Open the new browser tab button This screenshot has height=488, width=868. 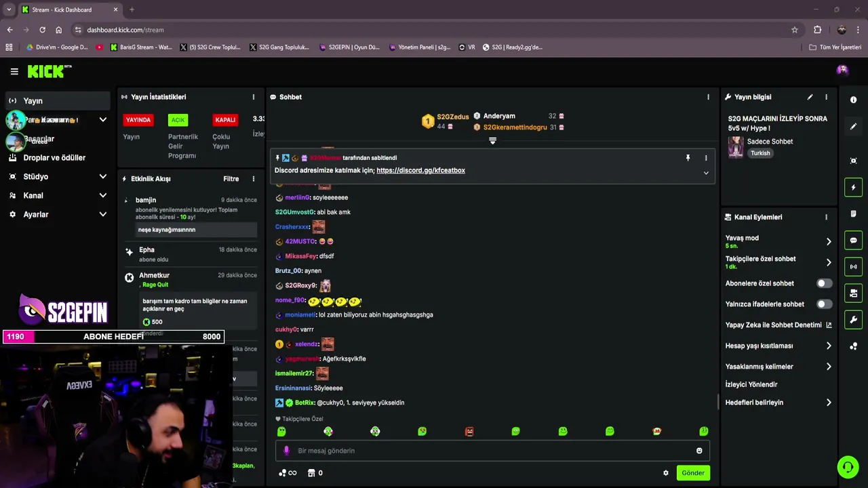(132, 9)
